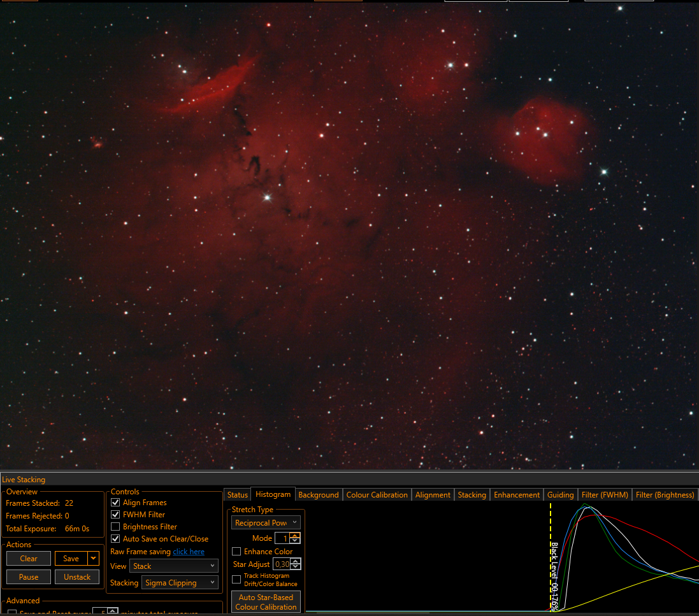Click the Save button
Image resolution: width=699 pixels, height=616 pixels.
[x=71, y=558]
